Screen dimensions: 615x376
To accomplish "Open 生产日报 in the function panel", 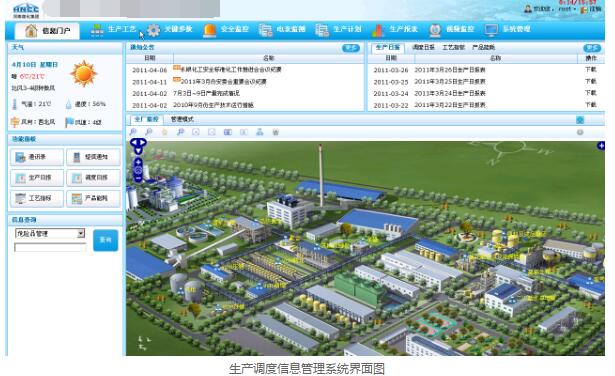I will 37,178.
